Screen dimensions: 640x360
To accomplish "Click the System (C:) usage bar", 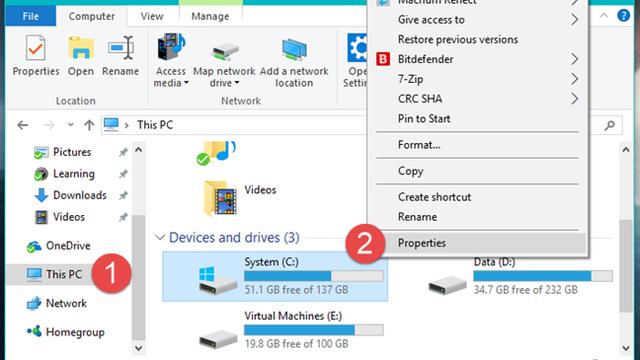I will click(x=313, y=276).
